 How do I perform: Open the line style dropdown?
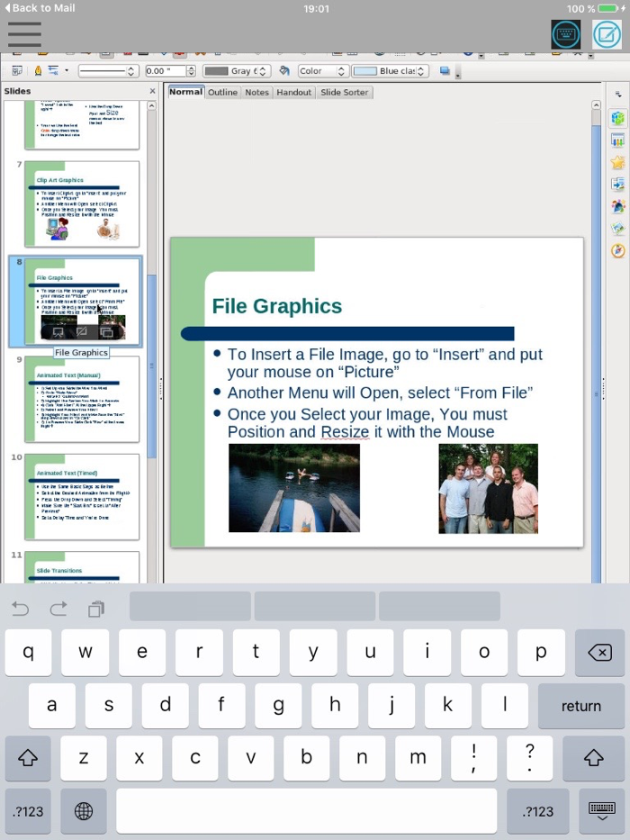coord(108,71)
